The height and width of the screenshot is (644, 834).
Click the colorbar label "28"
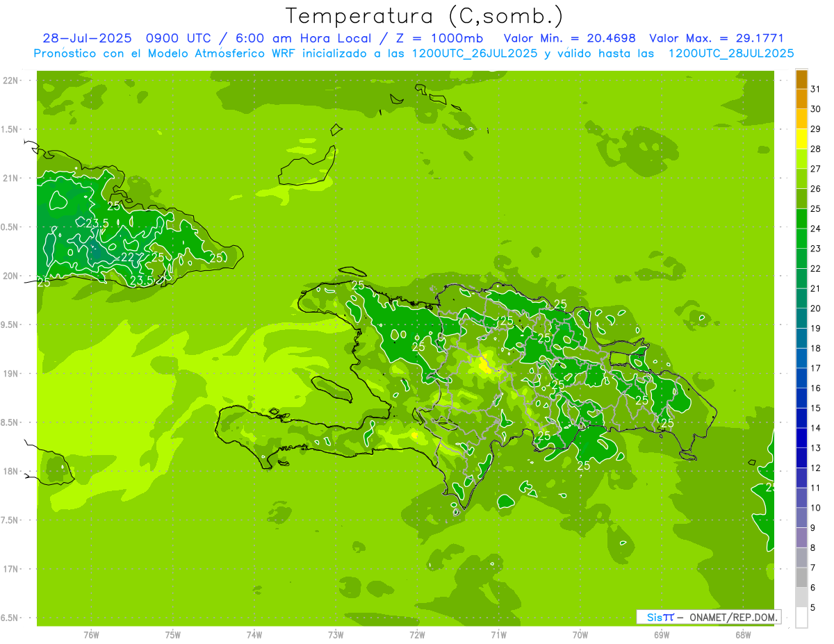(x=815, y=149)
